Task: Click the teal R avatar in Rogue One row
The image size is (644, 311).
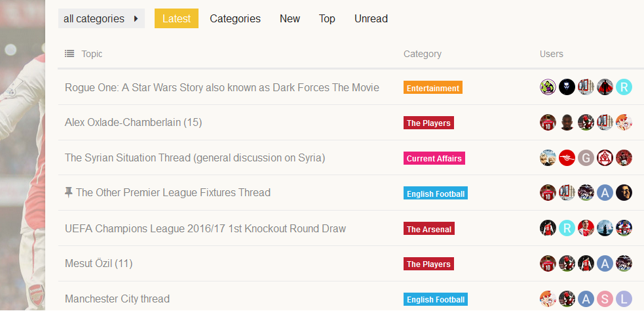Action: coord(624,87)
